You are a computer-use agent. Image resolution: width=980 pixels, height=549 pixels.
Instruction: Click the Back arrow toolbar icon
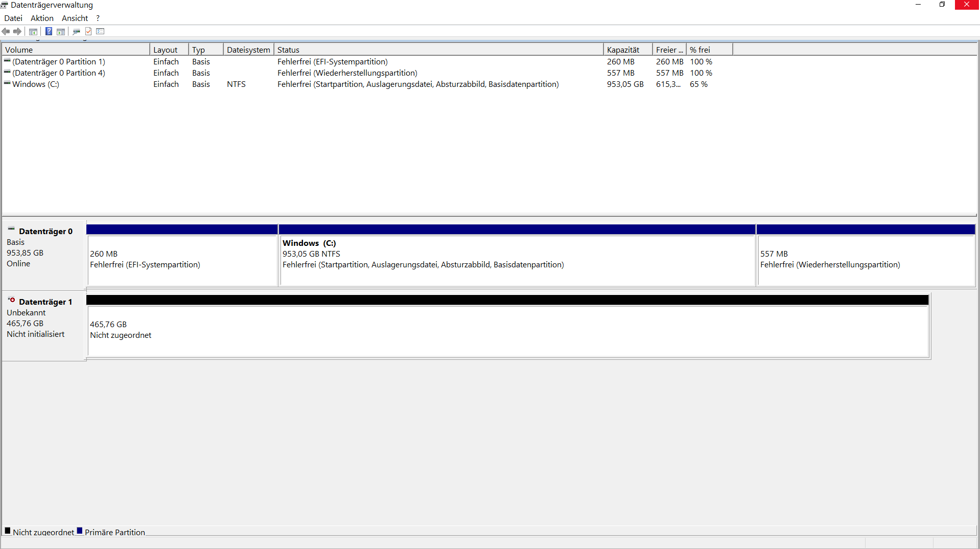6,32
